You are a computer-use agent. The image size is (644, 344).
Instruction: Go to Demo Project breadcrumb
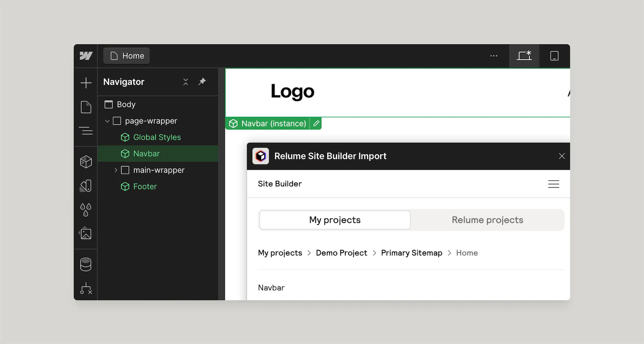(341, 253)
